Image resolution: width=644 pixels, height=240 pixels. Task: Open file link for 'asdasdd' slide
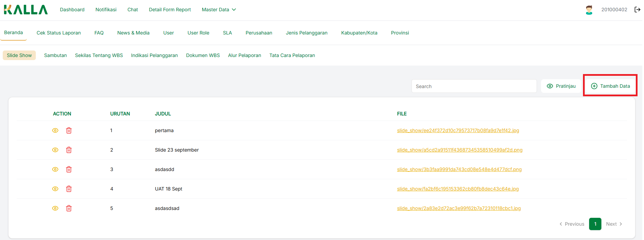point(459,169)
